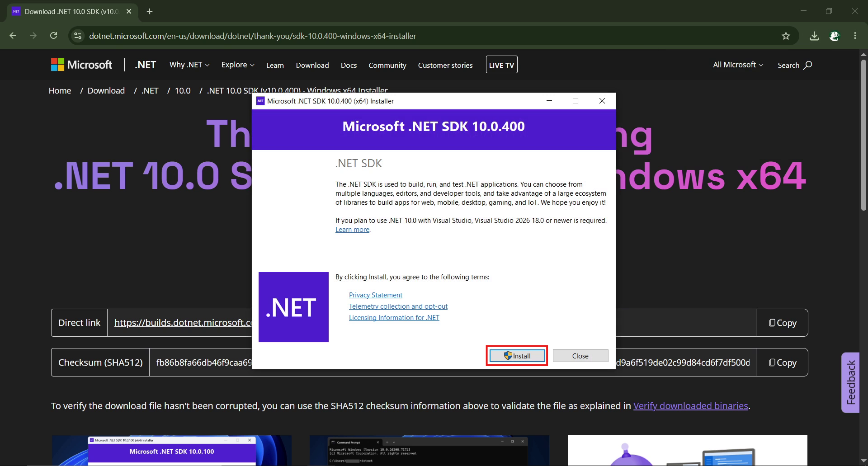Open the Learn menu item
This screenshot has width=868, height=466.
275,65
